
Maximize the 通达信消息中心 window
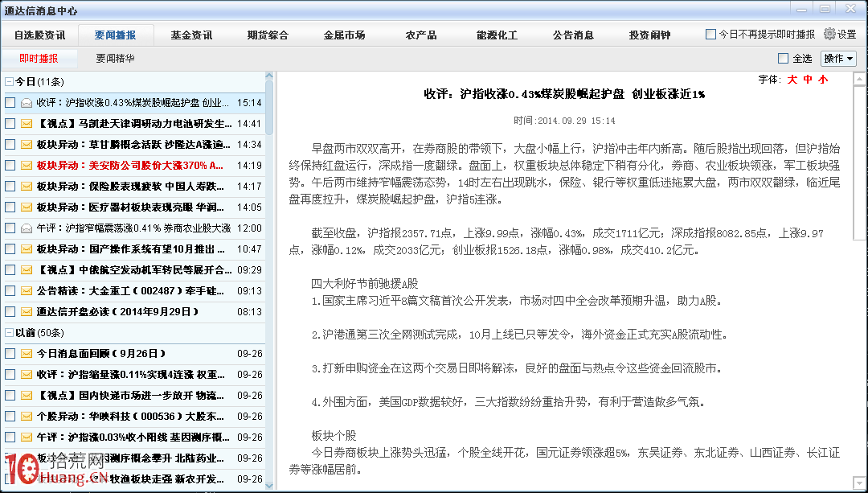tap(825, 9)
